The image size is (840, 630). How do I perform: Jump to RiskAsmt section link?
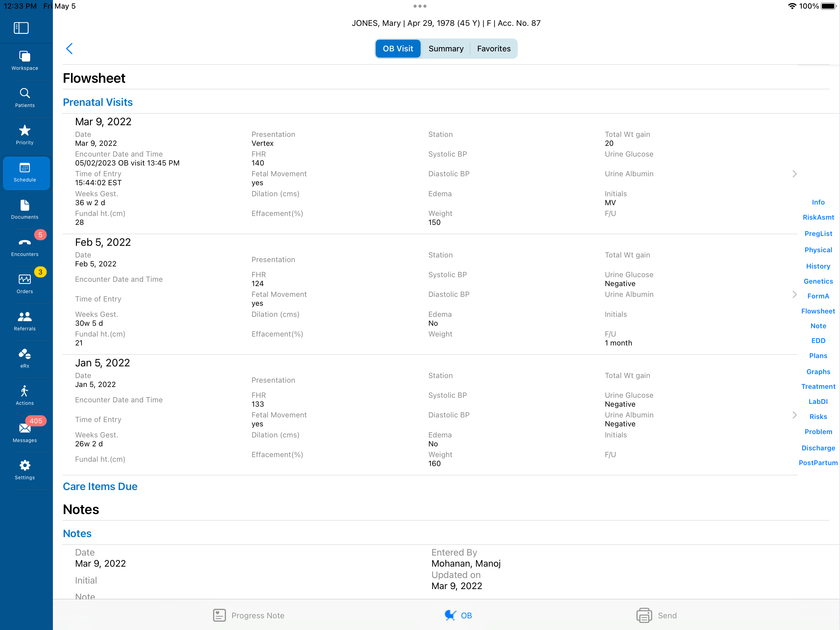[818, 217]
